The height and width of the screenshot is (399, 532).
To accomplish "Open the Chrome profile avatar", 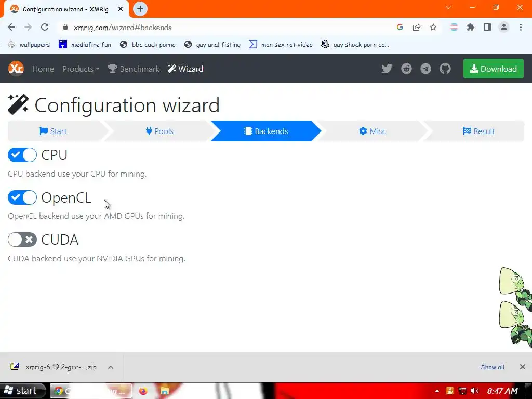I will [x=504, y=28].
